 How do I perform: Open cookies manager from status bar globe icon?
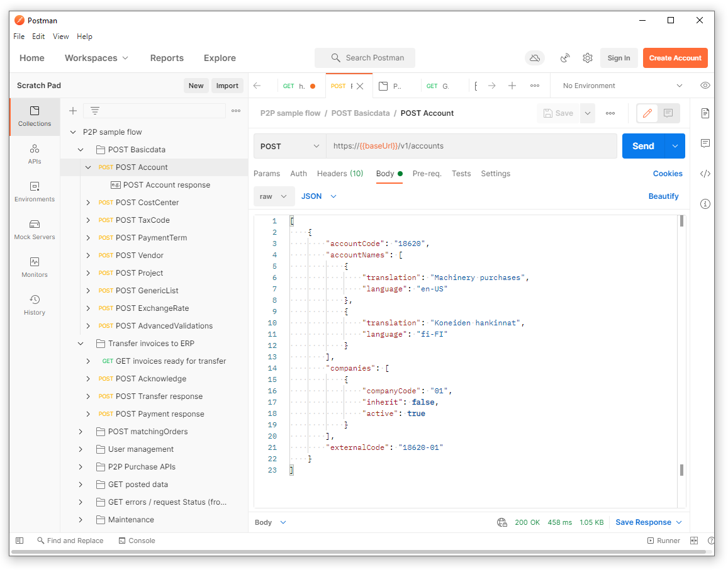[x=501, y=522]
